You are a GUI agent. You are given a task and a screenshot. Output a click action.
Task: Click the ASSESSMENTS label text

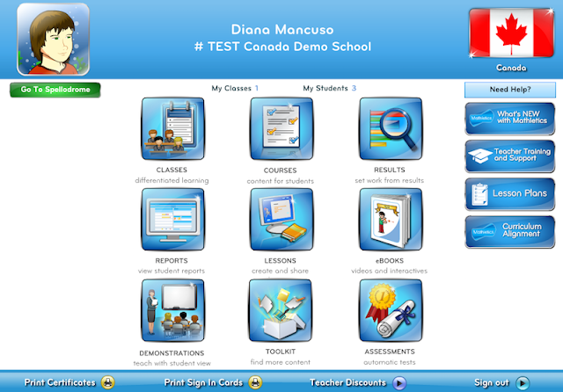(390, 352)
